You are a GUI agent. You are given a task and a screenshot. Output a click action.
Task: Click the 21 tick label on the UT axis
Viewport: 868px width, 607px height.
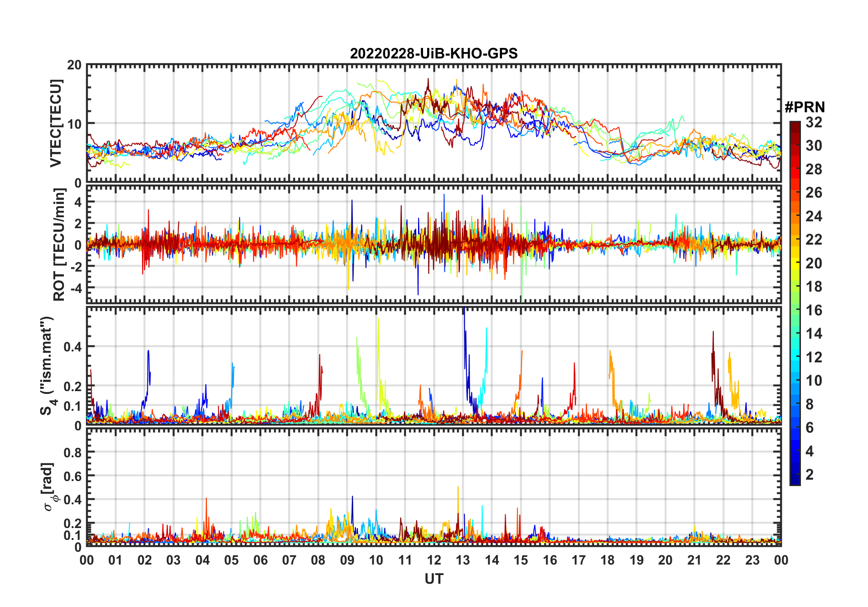pos(694,560)
